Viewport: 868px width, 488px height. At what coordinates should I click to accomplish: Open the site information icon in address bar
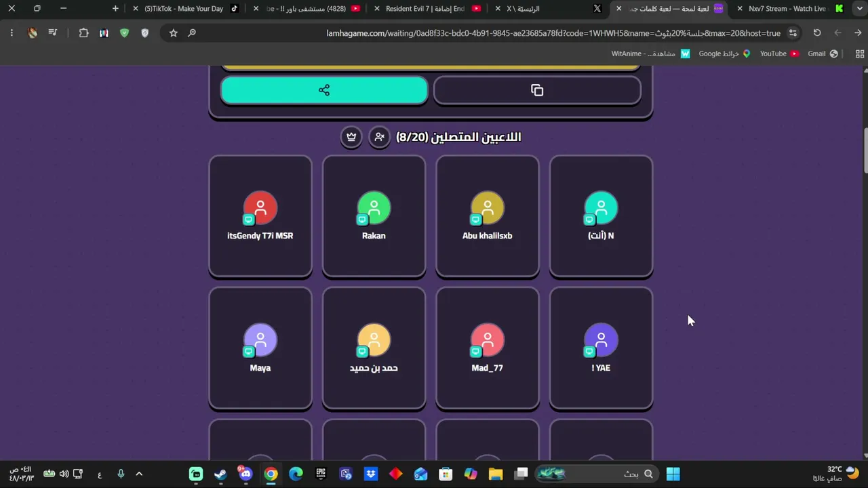[793, 33]
